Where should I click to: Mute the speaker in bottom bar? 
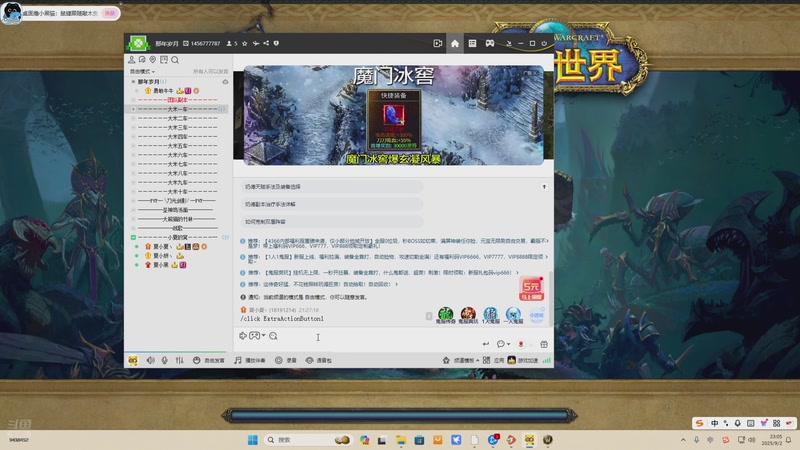coord(151,360)
